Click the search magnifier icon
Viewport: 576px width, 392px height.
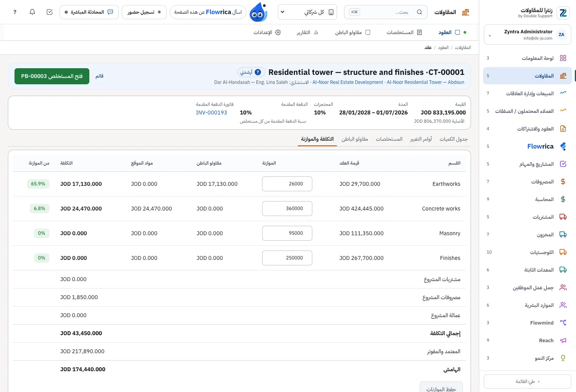[419, 12]
